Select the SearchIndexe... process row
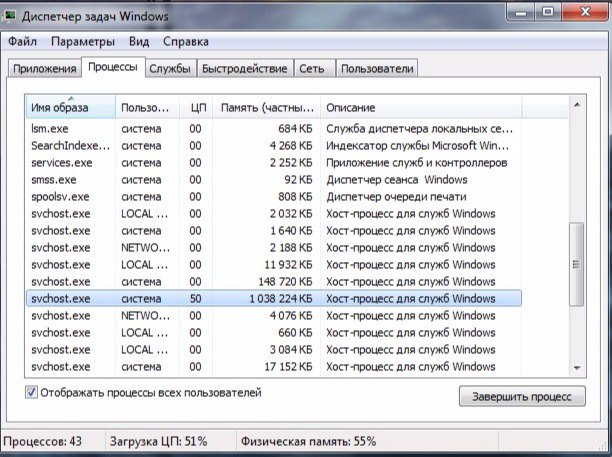This screenshot has height=457, width=612. [x=273, y=146]
